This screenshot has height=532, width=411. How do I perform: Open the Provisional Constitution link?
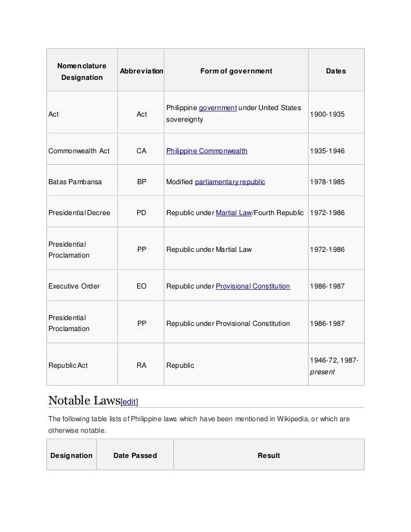coord(253,286)
